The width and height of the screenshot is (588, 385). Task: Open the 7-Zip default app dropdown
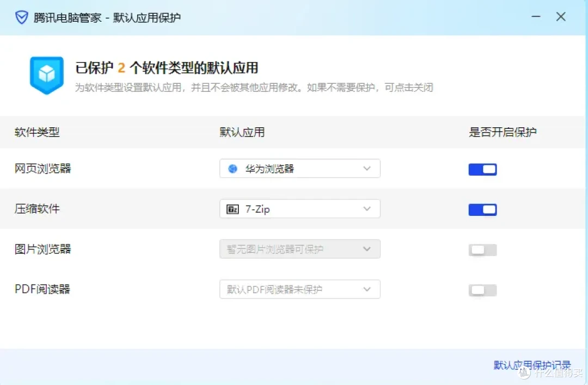299,209
